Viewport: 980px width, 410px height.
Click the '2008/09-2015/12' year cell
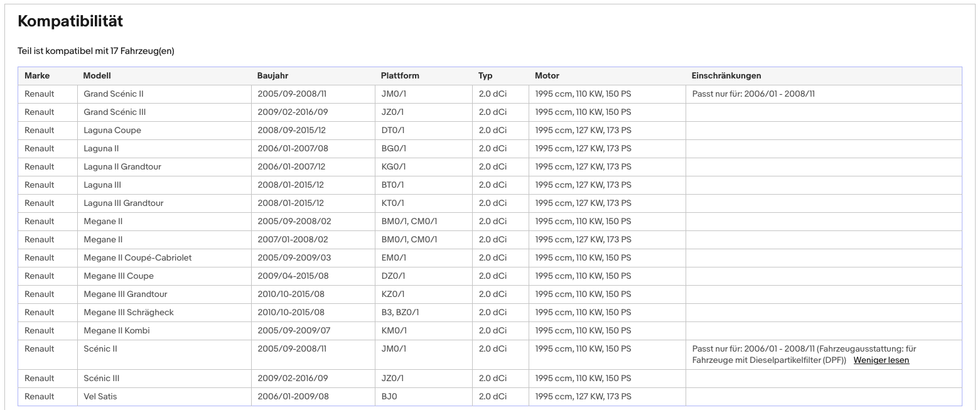313,130
